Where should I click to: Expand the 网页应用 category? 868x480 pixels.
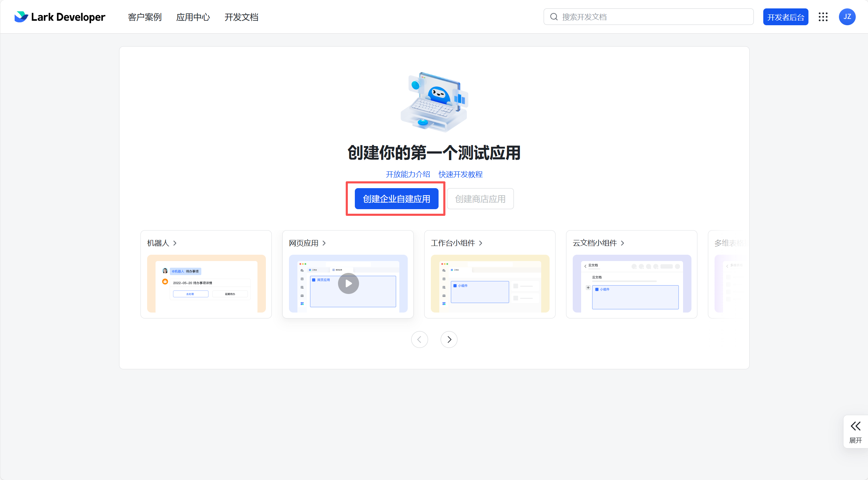[307, 243]
